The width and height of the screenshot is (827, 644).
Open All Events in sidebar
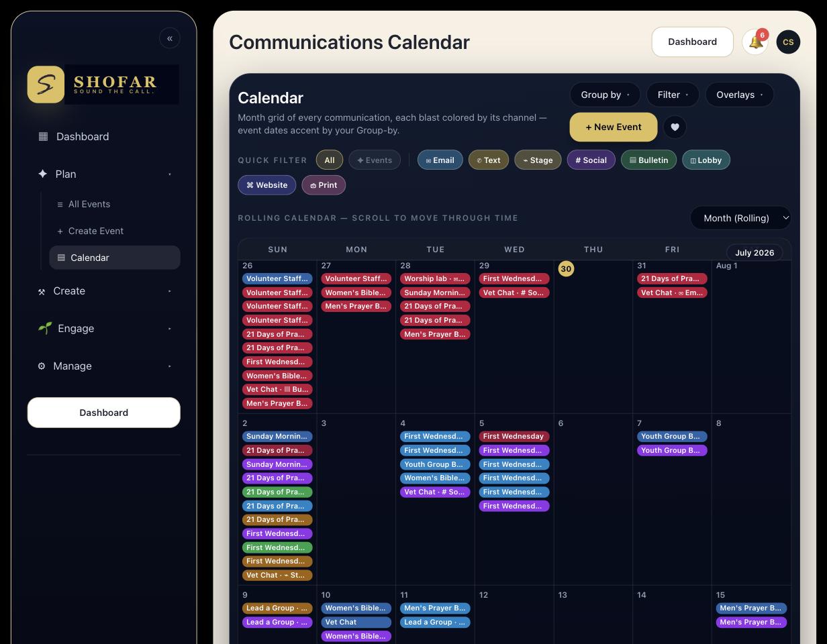[x=115, y=204]
